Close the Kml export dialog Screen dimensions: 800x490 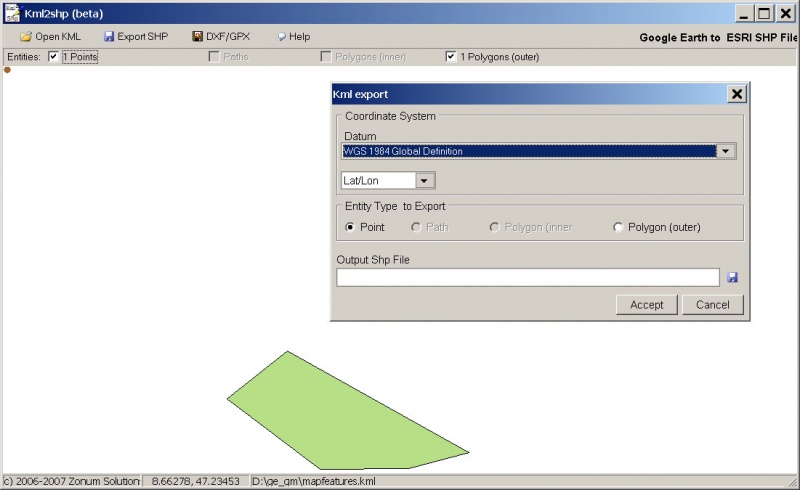737,94
